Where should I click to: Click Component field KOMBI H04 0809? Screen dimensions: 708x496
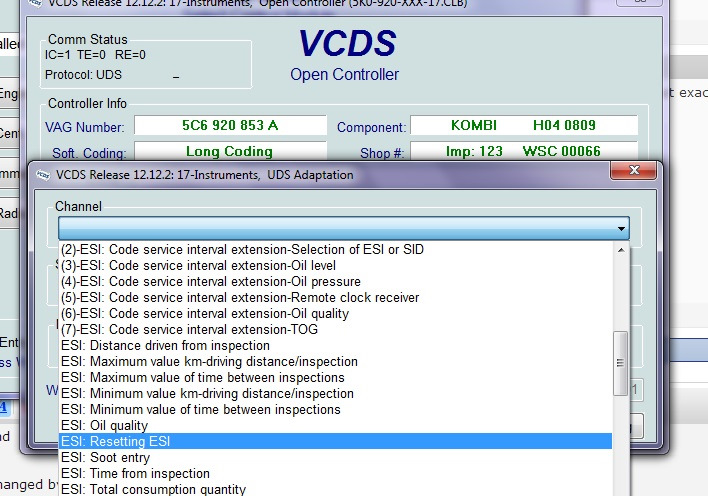[524, 125]
